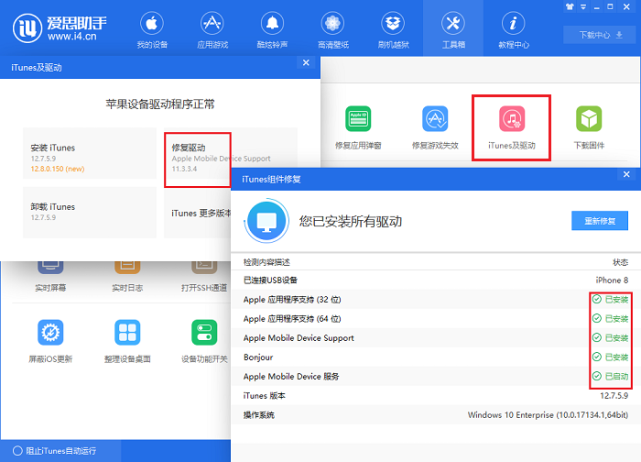641x462 pixels.
Task: Click 安装 iTunes option tile
Action: click(x=90, y=153)
